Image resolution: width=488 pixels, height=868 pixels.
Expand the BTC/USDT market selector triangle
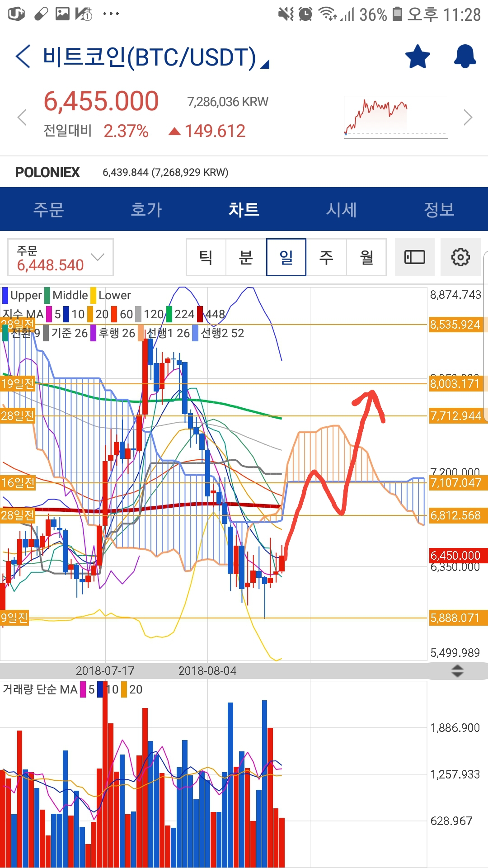(265, 64)
